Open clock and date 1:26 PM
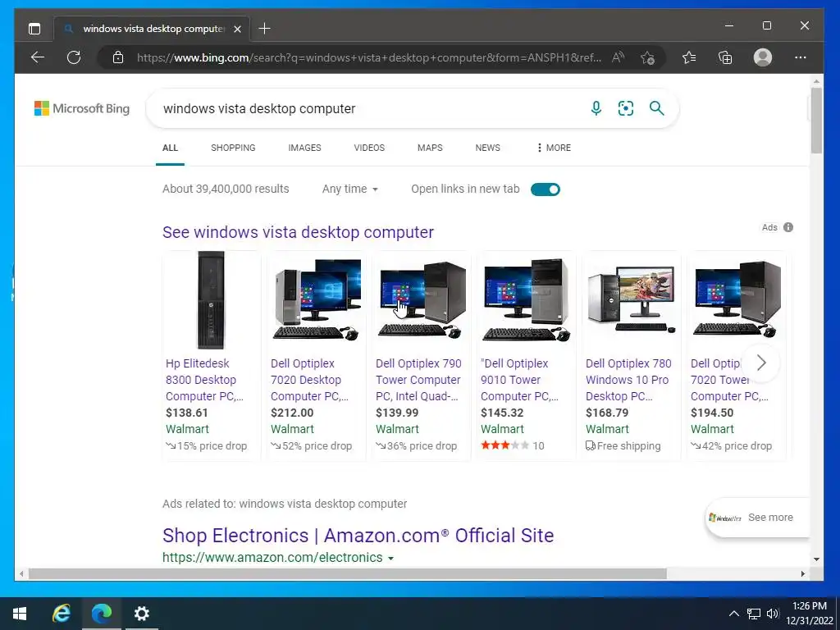The height and width of the screenshot is (630, 840). tap(810, 614)
